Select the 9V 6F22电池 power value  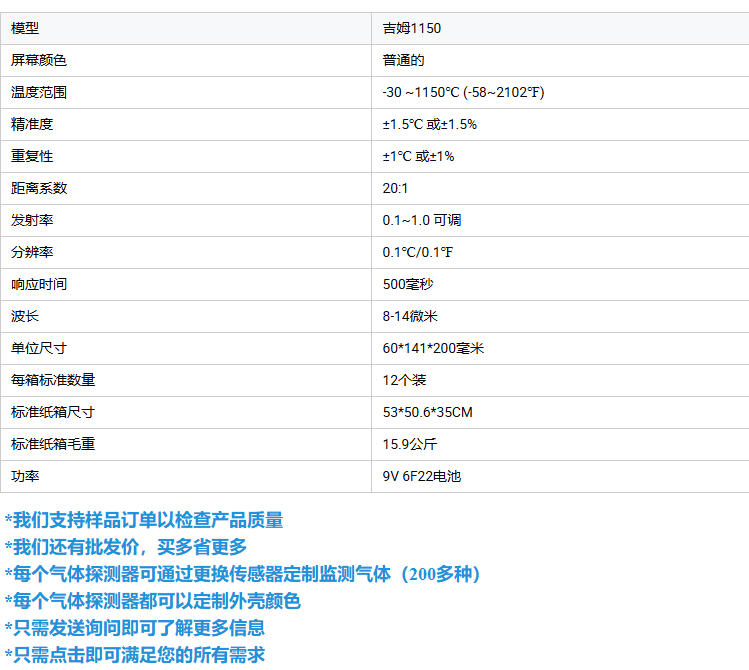[422, 476]
